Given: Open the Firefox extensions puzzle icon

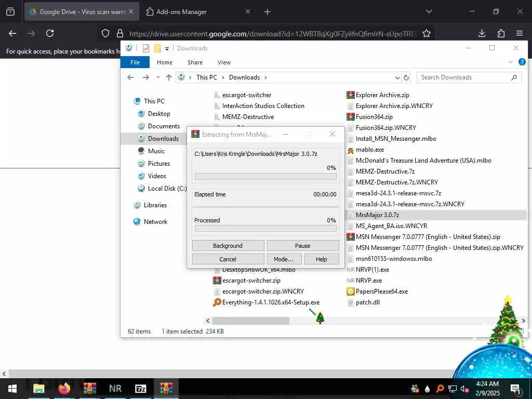Looking at the screenshot, I should [501, 33].
